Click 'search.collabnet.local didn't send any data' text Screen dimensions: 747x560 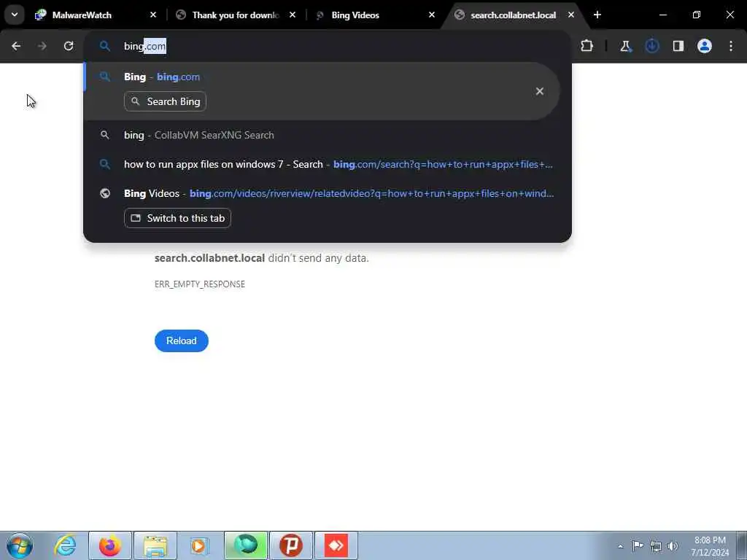click(262, 258)
